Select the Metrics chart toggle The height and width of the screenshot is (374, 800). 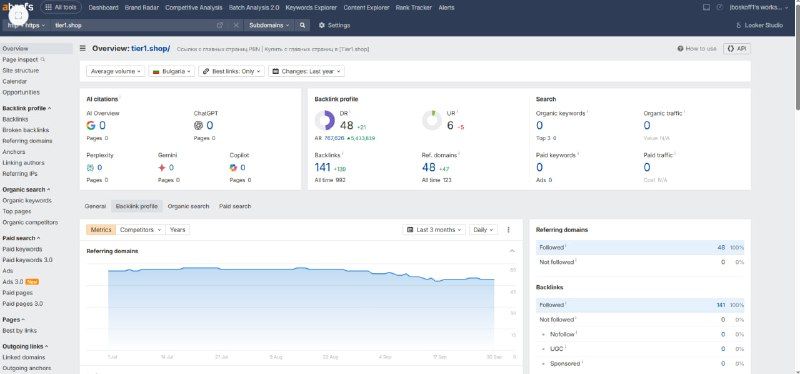101,230
